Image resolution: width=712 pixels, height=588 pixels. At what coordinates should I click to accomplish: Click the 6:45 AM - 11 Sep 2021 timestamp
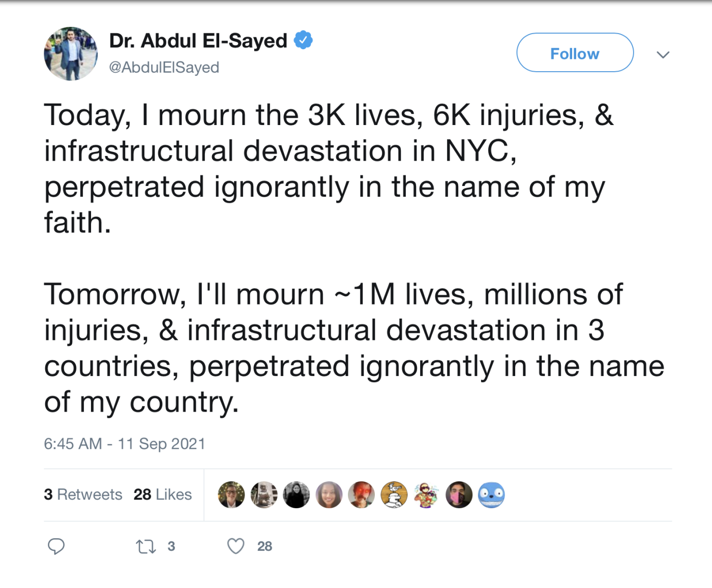coord(125,444)
